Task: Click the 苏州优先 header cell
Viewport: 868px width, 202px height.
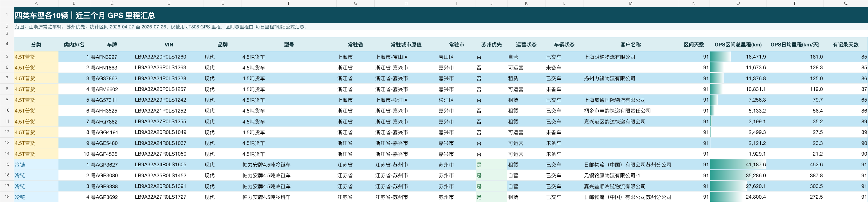Action: [x=491, y=44]
